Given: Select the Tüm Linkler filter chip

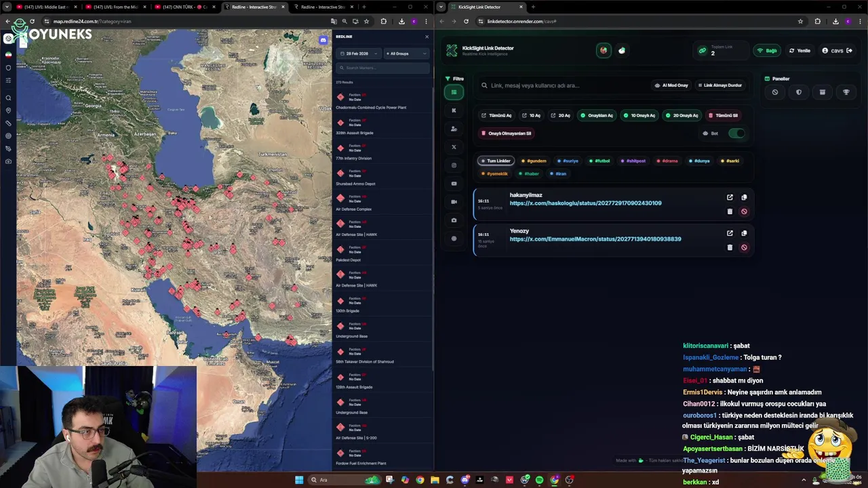Looking at the screenshot, I should point(496,161).
